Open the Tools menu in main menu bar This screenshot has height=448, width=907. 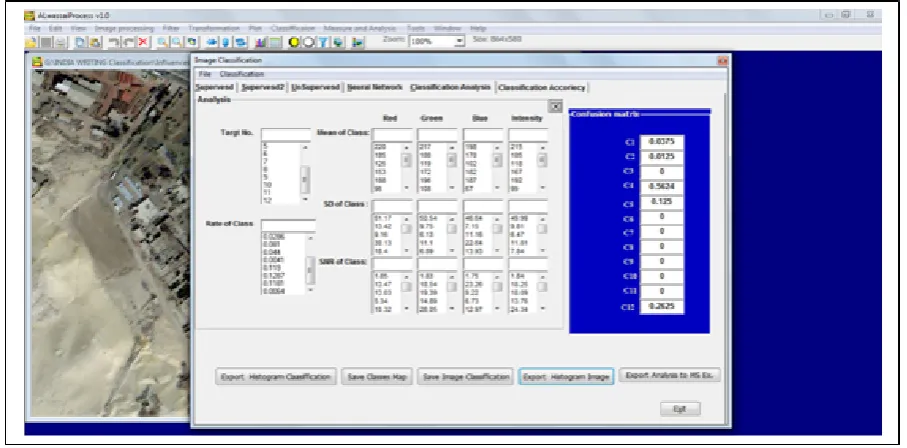tap(415, 28)
